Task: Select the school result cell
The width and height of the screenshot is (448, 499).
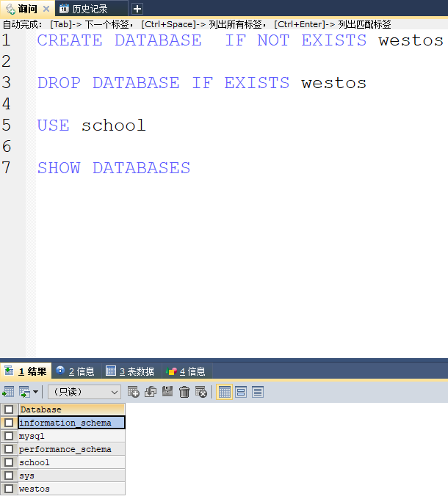Action: [x=72, y=462]
